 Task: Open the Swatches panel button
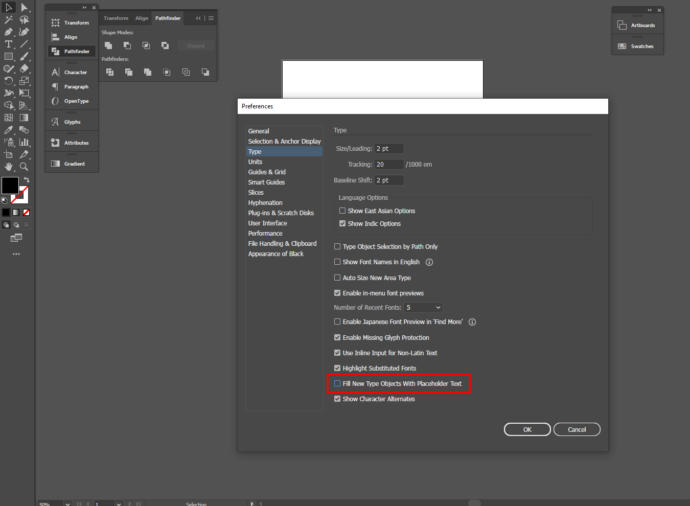[x=637, y=46]
